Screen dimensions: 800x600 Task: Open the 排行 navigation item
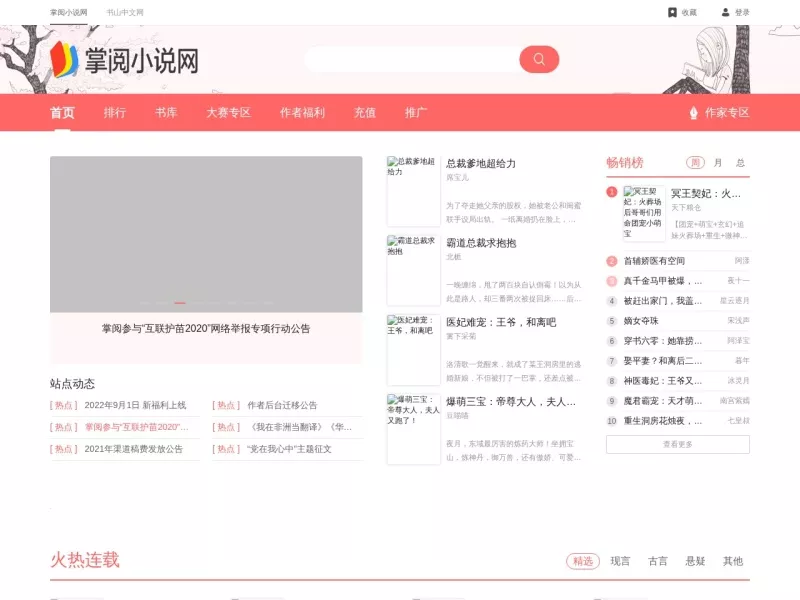(x=115, y=113)
